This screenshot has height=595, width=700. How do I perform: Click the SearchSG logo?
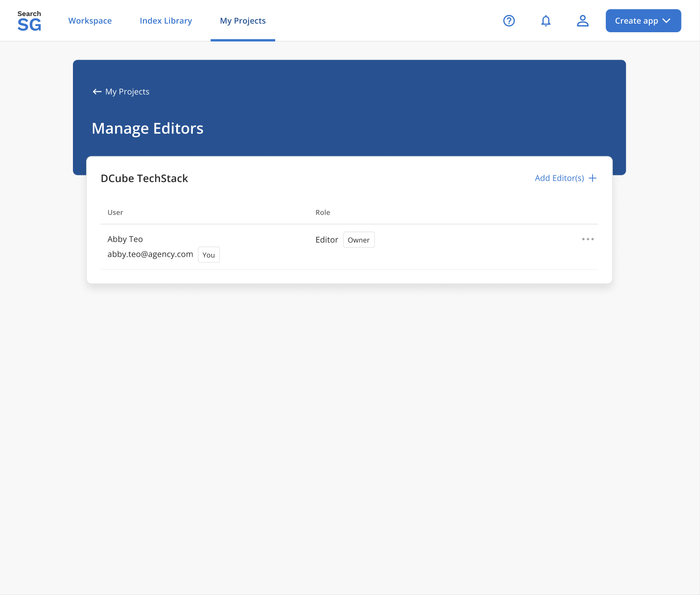point(29,20)
